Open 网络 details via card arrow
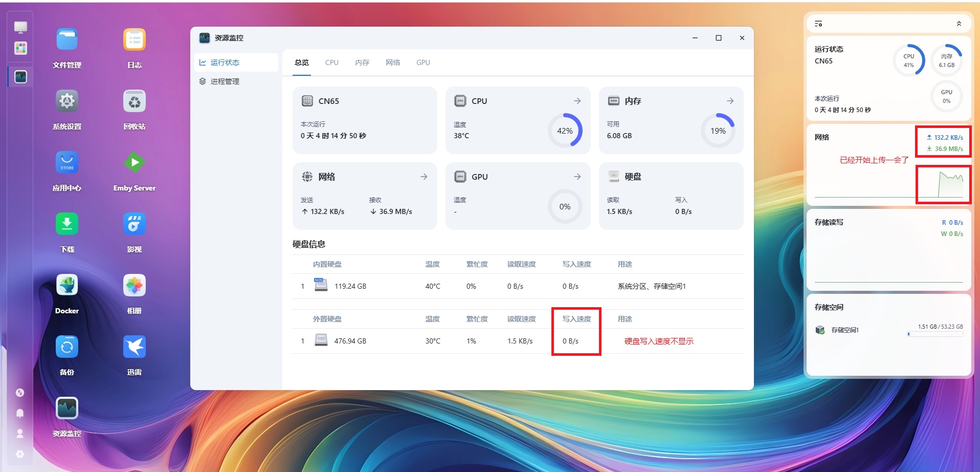 coord(424,177)
